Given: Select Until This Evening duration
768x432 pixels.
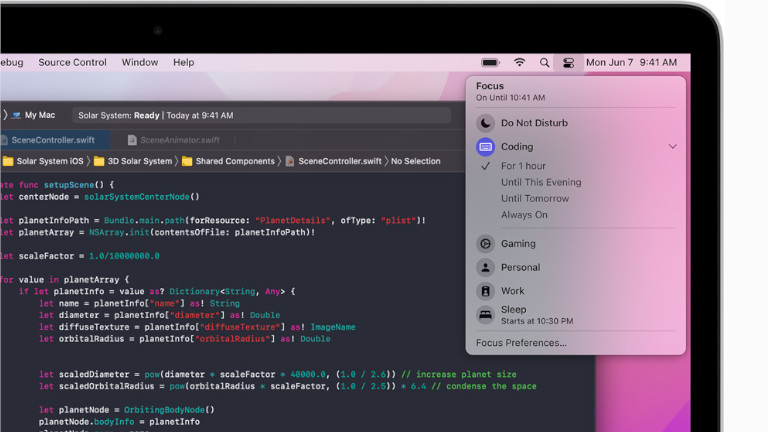Looking at the screenshot, I should (x=541, y=182).
